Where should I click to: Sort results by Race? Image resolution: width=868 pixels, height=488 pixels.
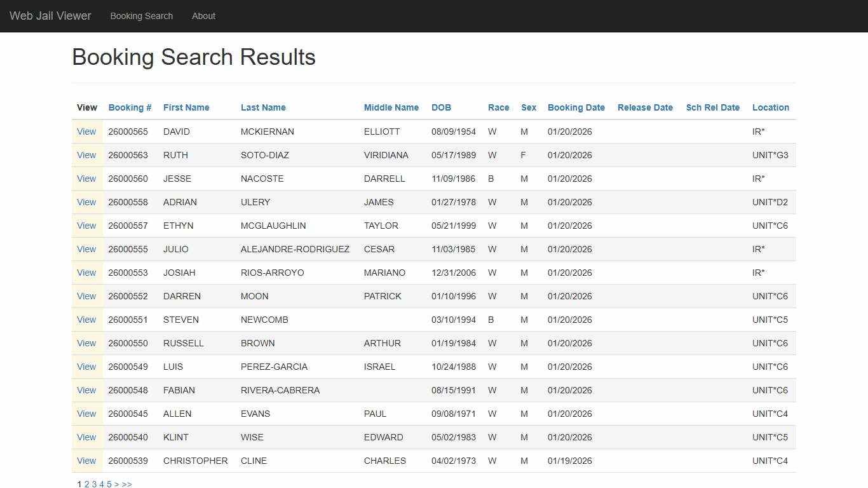click(x=498, y=107)
